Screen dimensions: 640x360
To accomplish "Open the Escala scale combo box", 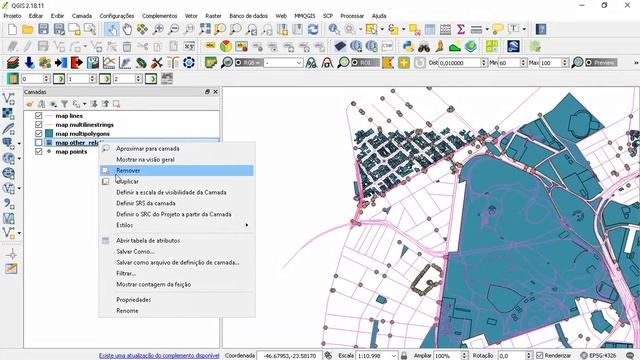I will pos(377,356).
